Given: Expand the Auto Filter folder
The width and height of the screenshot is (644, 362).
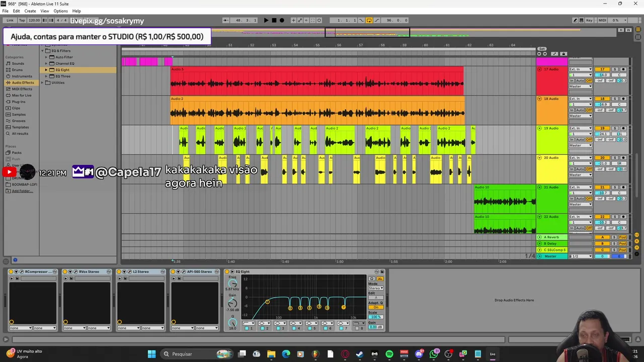Looking at the screenshot, I should click(46, 57).
